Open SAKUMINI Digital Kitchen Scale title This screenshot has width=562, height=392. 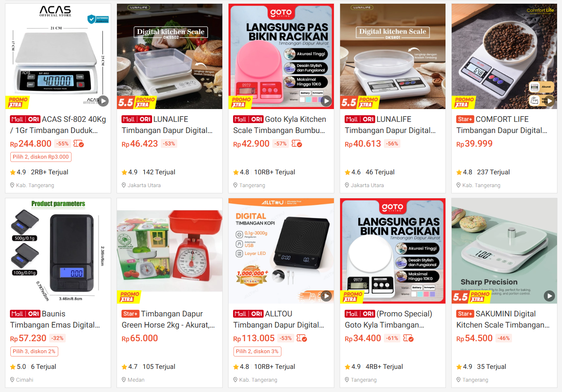click(503, 319)
